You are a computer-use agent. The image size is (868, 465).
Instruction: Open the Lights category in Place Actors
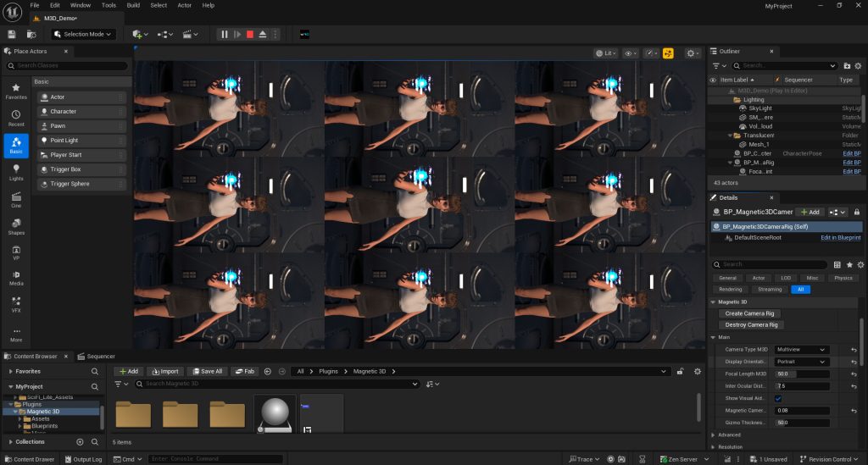[x=16, y=171]
